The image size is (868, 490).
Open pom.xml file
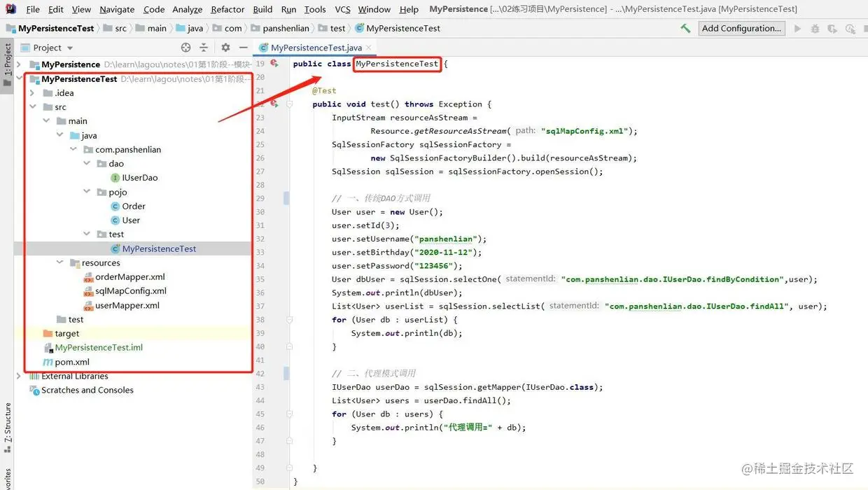[x=66, y=362]
